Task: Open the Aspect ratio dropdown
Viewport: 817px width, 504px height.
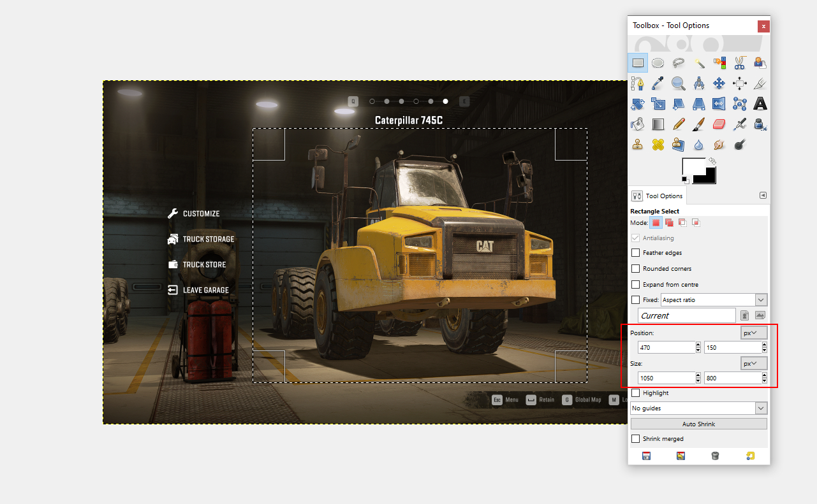Action: point(714,300)
